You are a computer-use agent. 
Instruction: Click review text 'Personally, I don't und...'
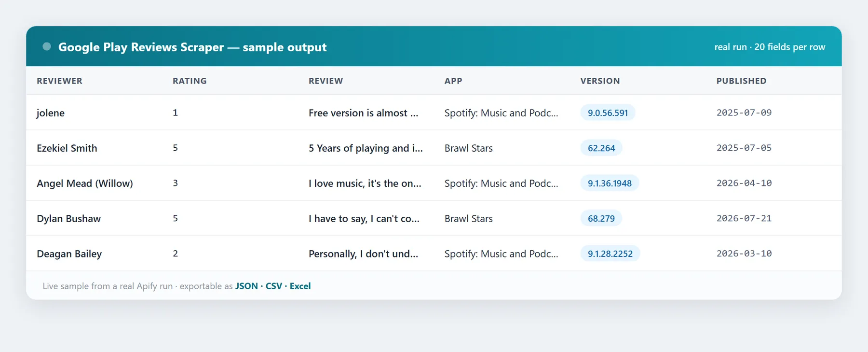coord(363,254)
